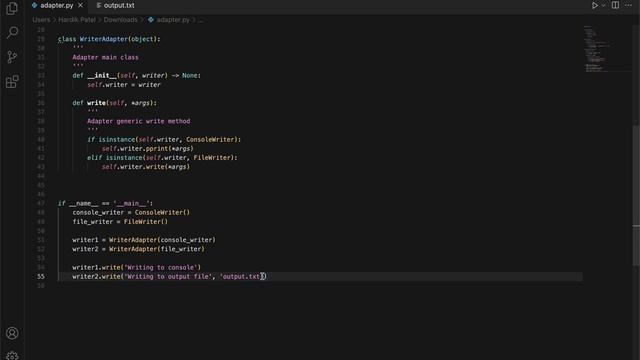Image resolution: width=640 pixels, height=360 pixels.
Task: Click 'self.writer.write(*args)' line
Action: click(x=146, y=167)
